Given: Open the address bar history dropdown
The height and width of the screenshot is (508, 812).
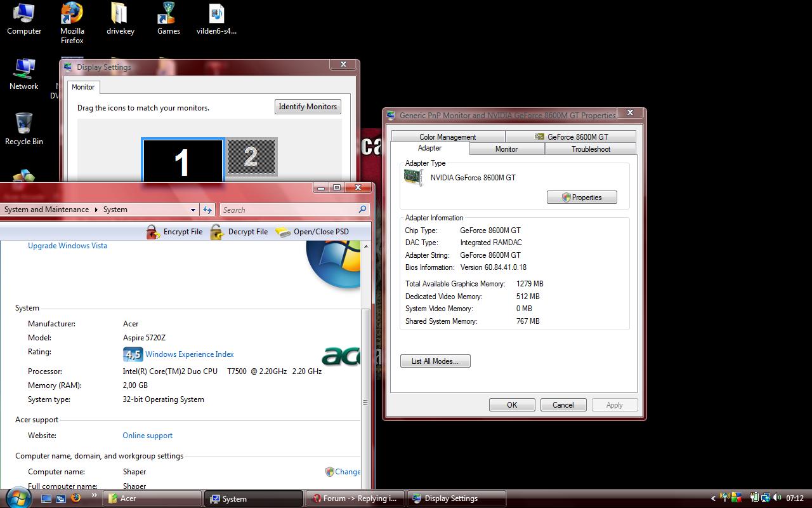Looking at the screenshot, I should [x=193, y=210].
